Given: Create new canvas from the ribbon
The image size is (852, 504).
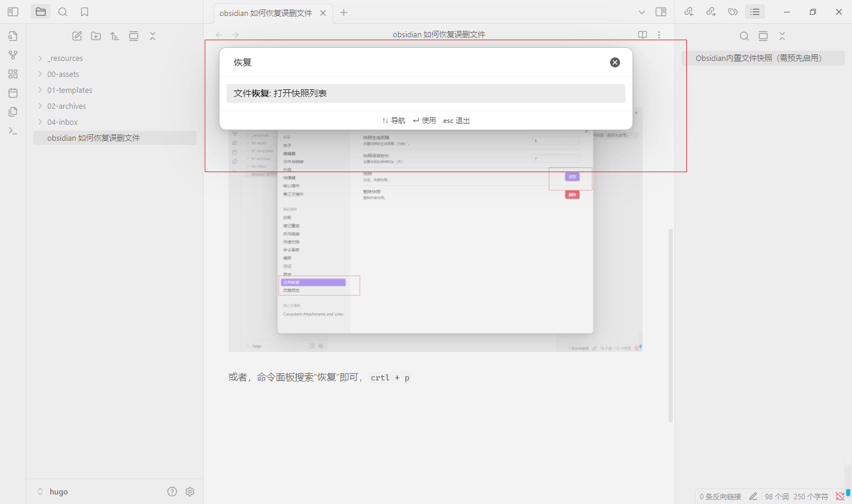Looking at the screenshot, I should tap(13, 74).
